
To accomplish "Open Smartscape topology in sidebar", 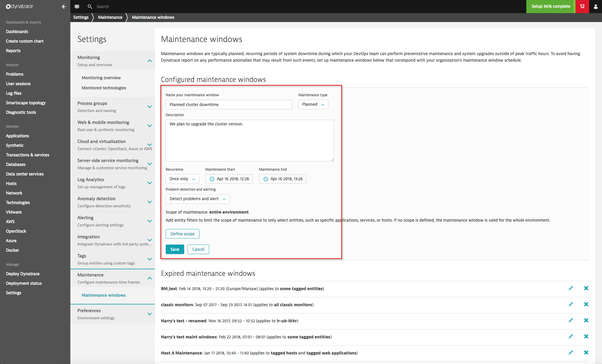I will [26, 103].
